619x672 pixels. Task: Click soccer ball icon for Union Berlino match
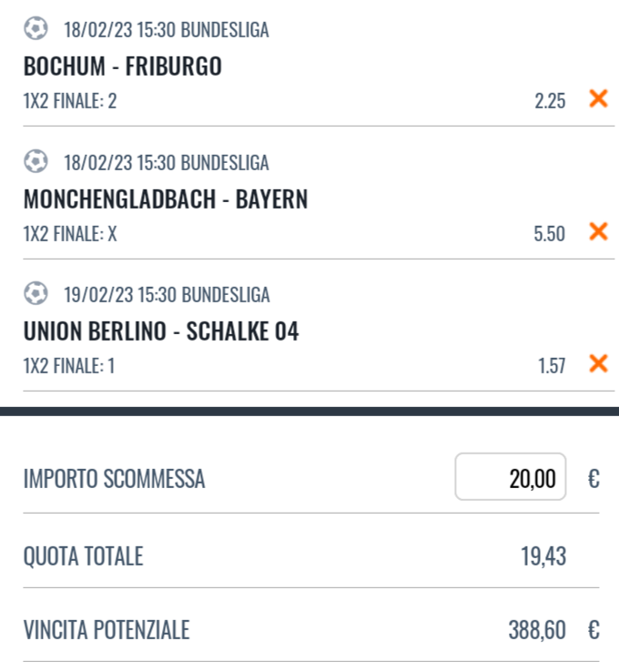pyautogui.click(x=36, y=295)
